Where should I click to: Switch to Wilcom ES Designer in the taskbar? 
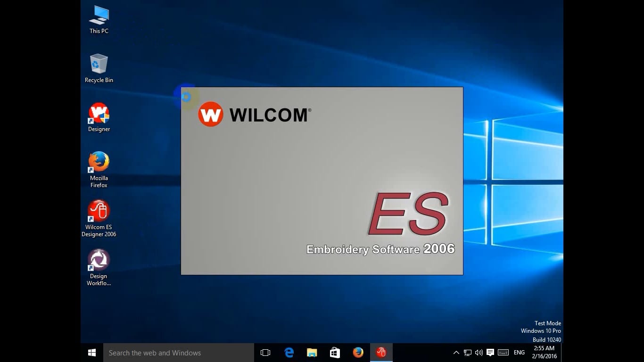pyautogui.click(x=381, y=353)
